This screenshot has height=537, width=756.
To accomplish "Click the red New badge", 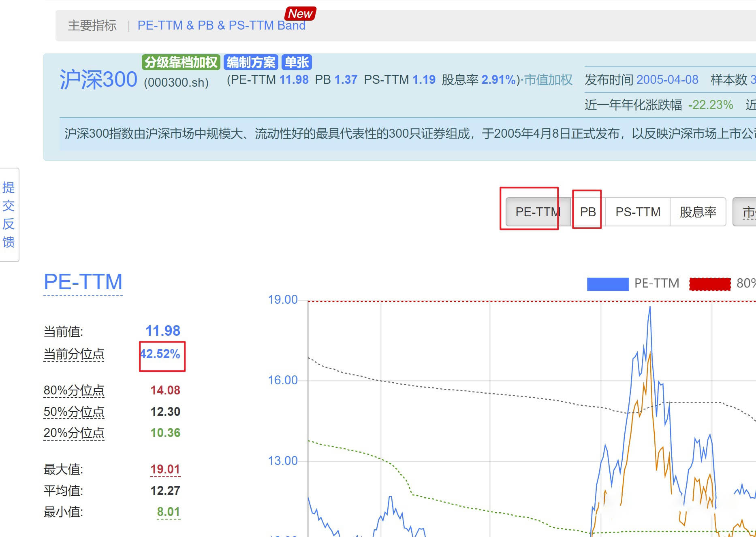I will click(300, 14).
